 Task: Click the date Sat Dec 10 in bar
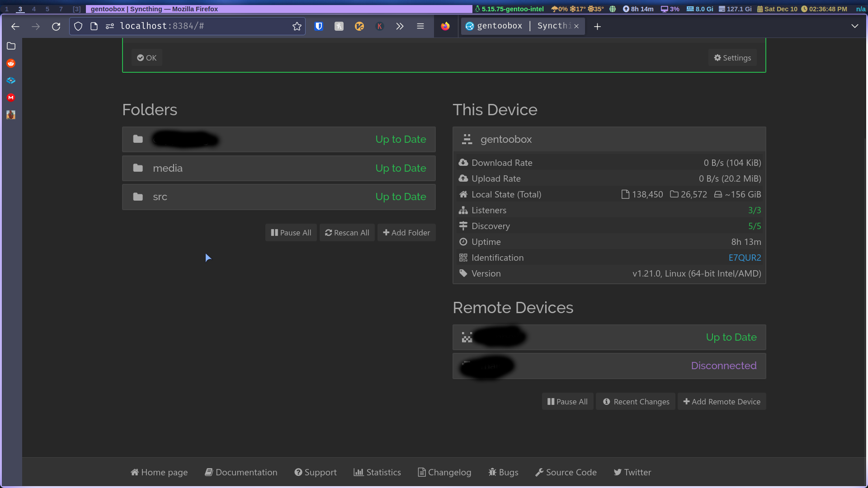pos(777,9)
